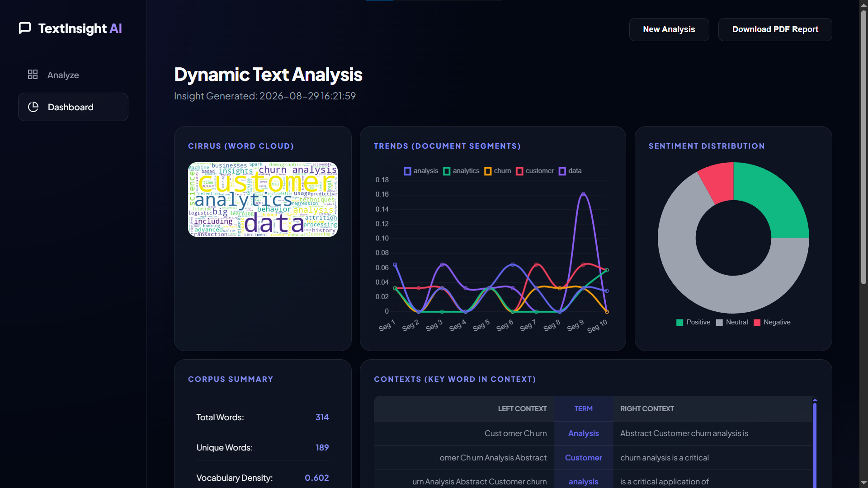Click the 0.18 y-axis label
The height and width of the screenshot is (488, 868).
click(x=382, y=180)
